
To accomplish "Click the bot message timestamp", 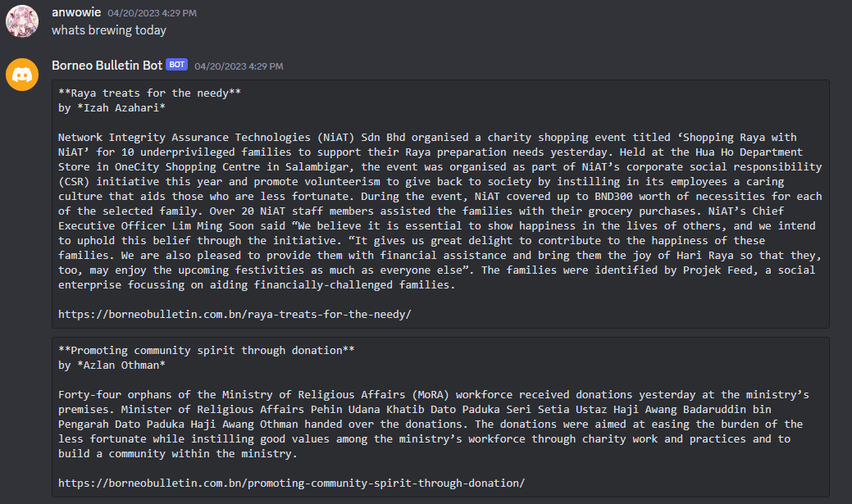I will (239, 66).
